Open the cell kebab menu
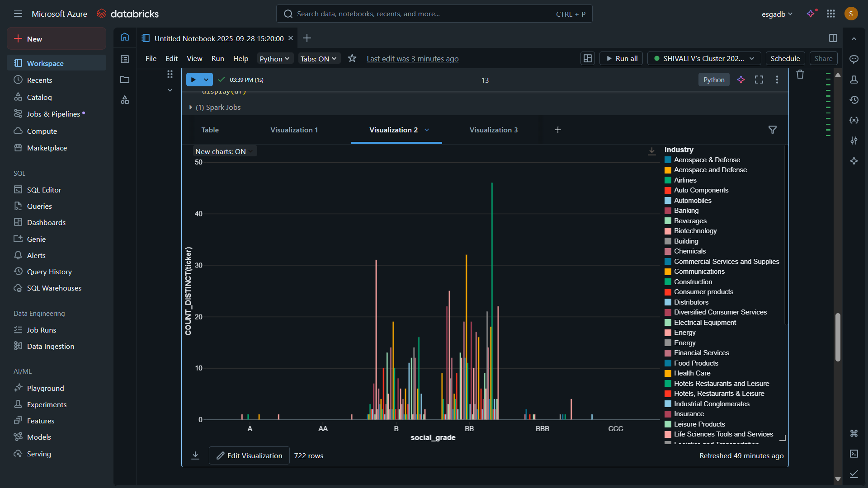Screen dimensions: 868x488 coord(777,80)
